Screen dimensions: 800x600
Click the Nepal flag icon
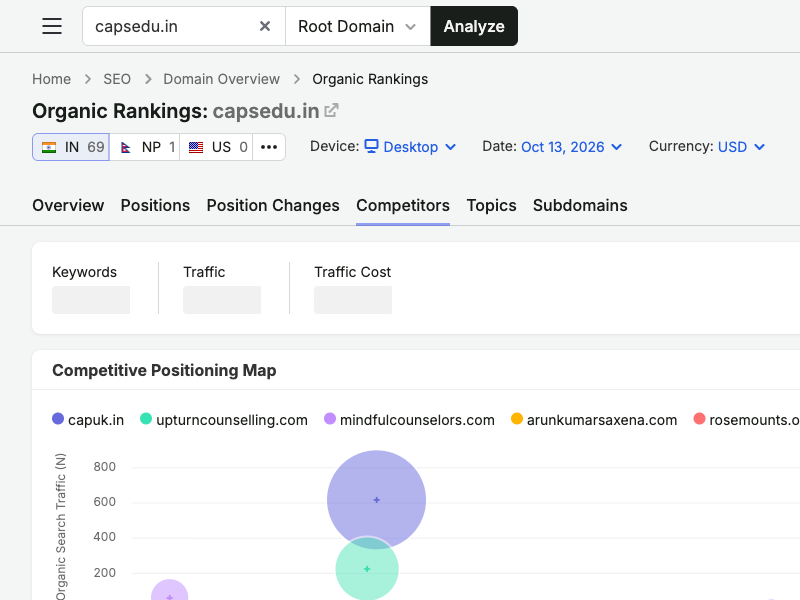point(126,147)
